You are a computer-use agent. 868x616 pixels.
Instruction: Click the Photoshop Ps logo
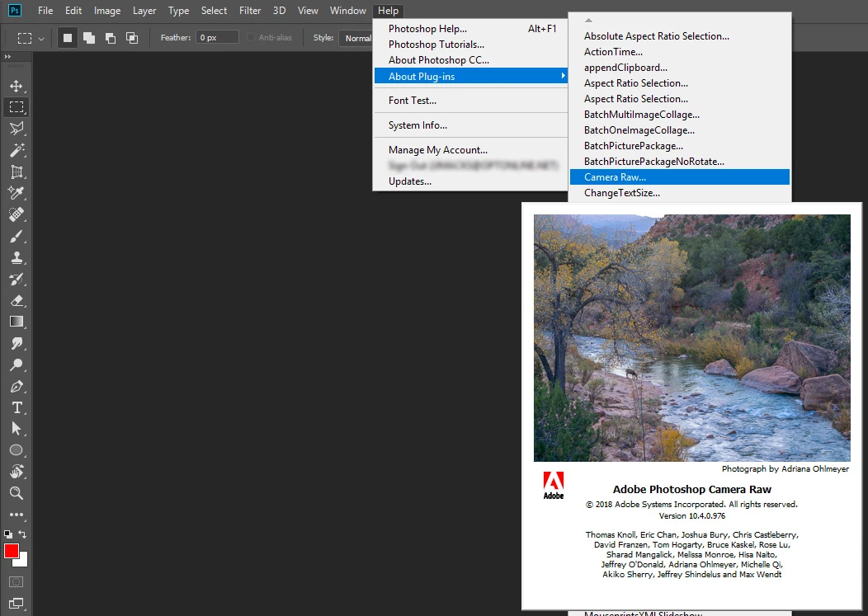(15, 10)
